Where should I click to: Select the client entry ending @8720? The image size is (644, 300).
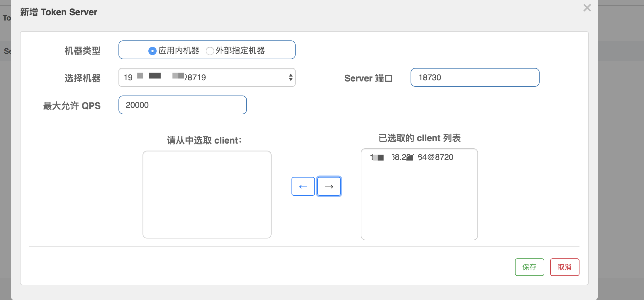click(x=412, y=157)
